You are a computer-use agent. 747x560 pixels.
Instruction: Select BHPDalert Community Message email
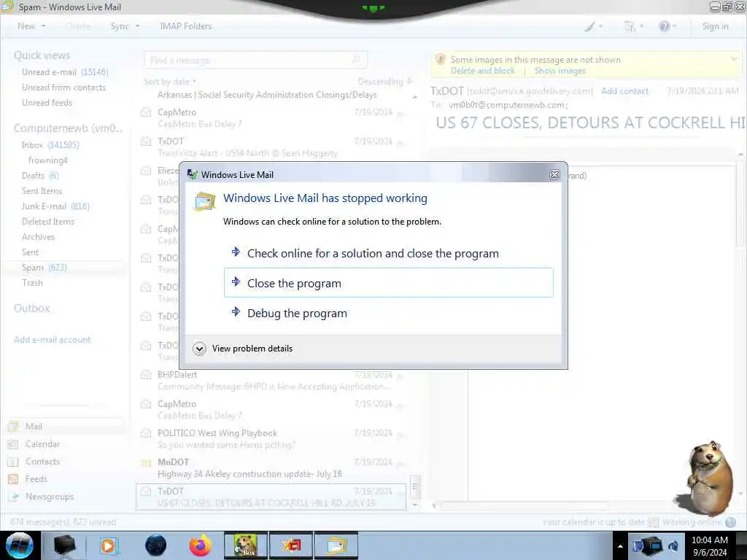point(271,380)
